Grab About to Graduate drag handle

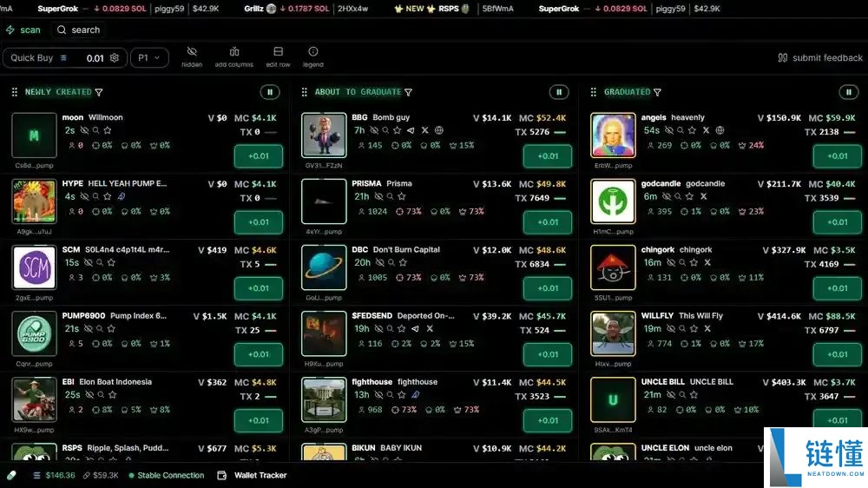(304, 92)
